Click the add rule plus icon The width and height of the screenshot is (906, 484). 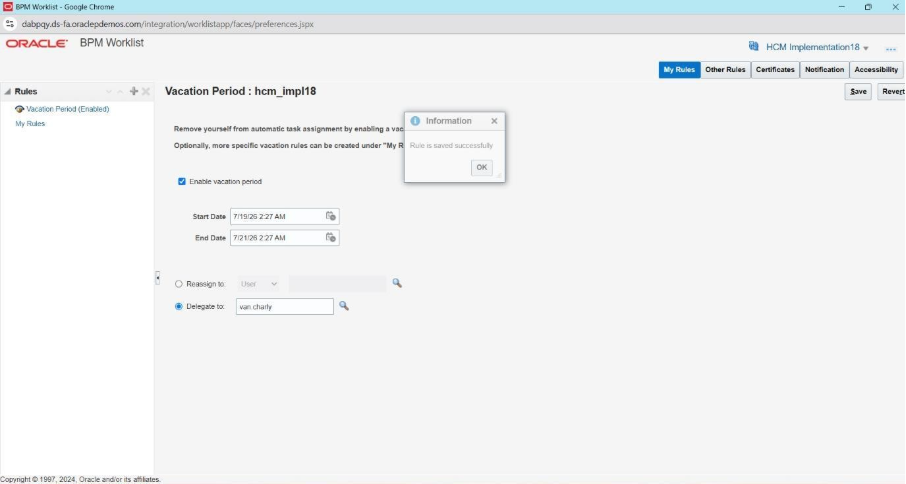133,91
